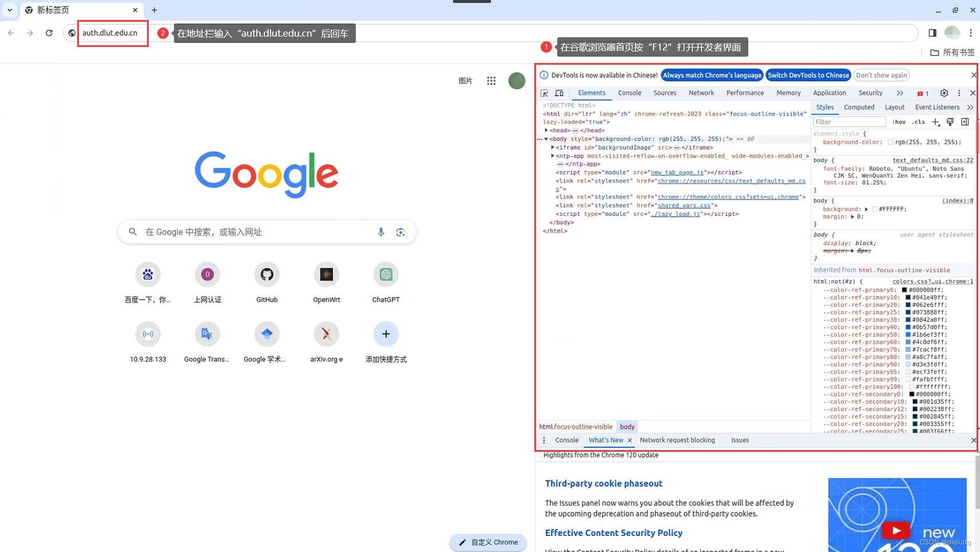980x552 pixels.
Task: Click the --color-ref-primary0 black swatch
Action: 904,290
